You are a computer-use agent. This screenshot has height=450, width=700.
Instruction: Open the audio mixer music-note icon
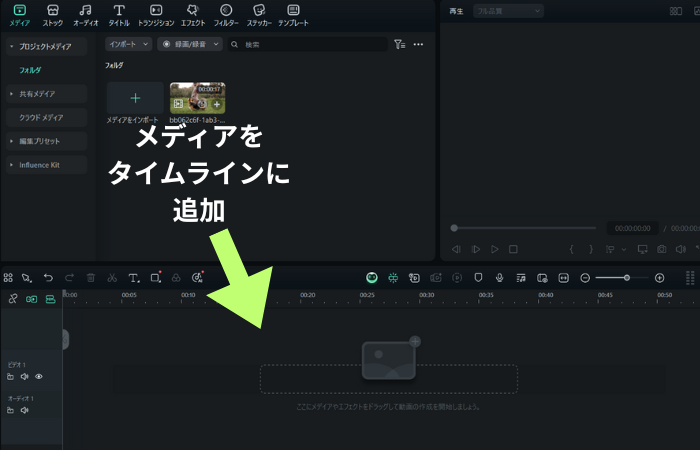point(521,278)
